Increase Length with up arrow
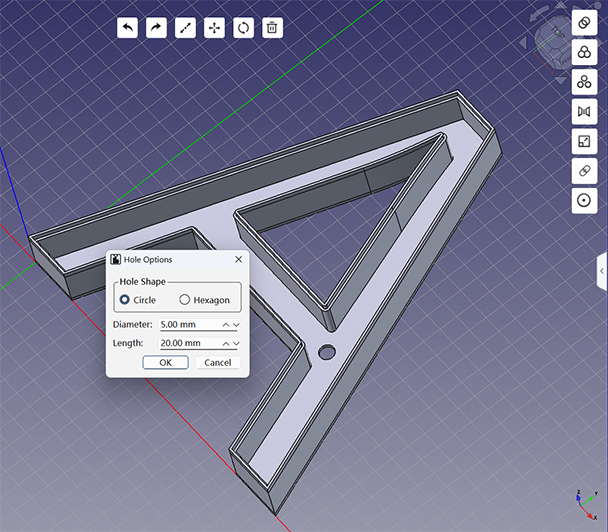The image size is (608, 532). coord(226,344)
